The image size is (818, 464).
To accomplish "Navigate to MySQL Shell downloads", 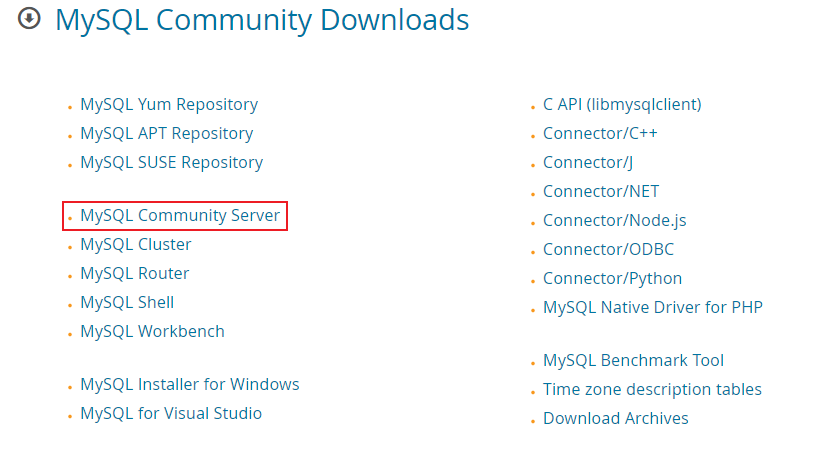I will tap(127, 302).
